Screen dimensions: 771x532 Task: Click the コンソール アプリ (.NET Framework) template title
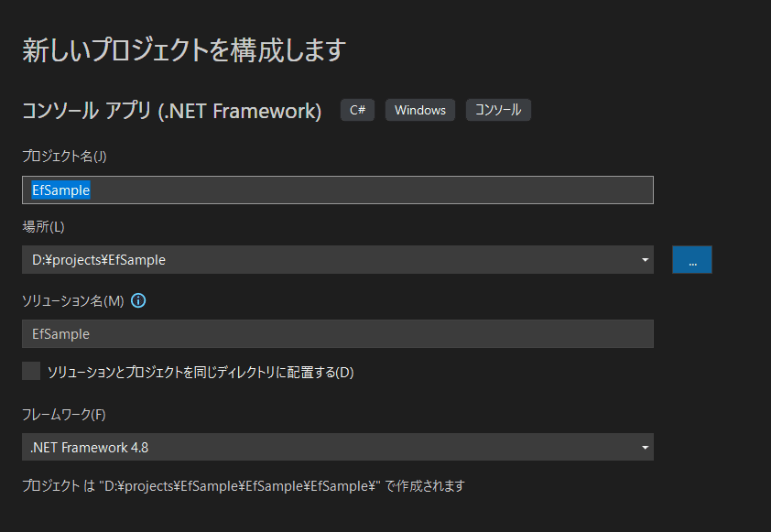(171, 111)
